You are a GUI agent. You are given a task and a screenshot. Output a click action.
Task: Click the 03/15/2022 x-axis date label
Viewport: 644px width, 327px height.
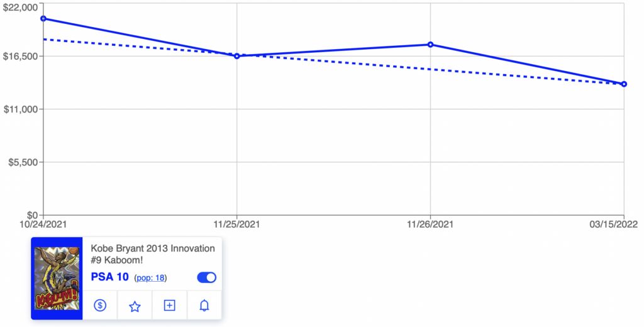(x=614, y=224)
